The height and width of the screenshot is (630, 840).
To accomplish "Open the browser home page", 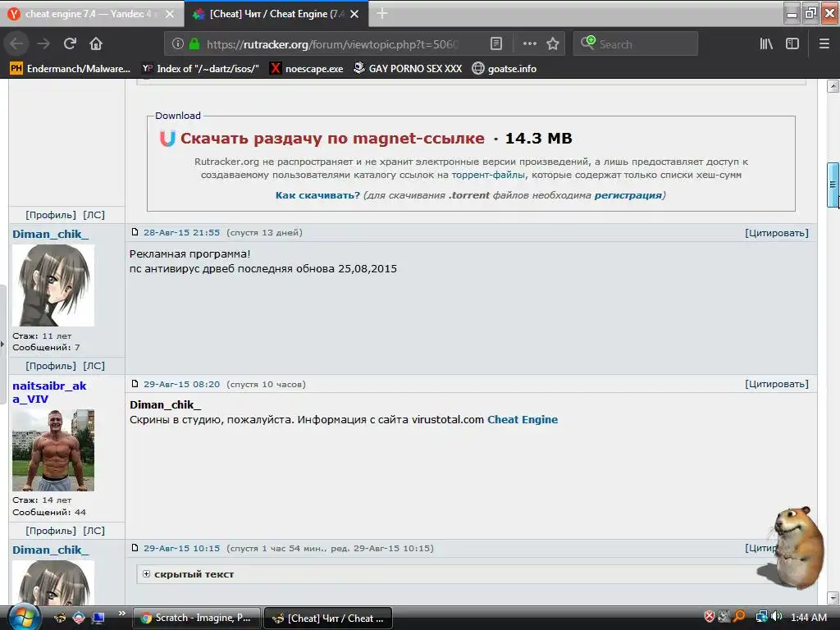I will coord(96,44).
